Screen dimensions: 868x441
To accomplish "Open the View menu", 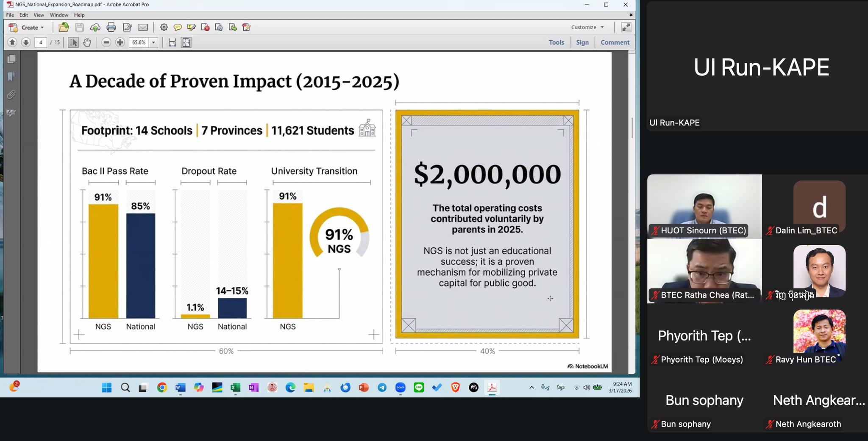I will 39,15.
